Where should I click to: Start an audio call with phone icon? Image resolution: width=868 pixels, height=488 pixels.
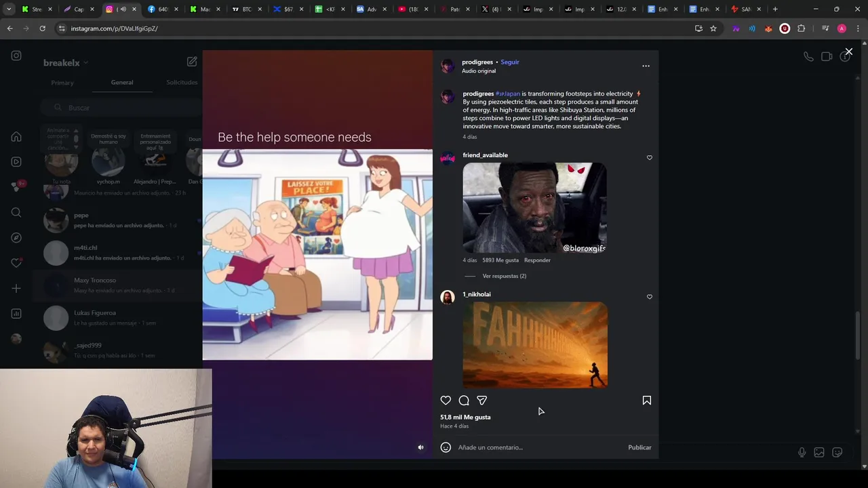click(x=808, y=57)
